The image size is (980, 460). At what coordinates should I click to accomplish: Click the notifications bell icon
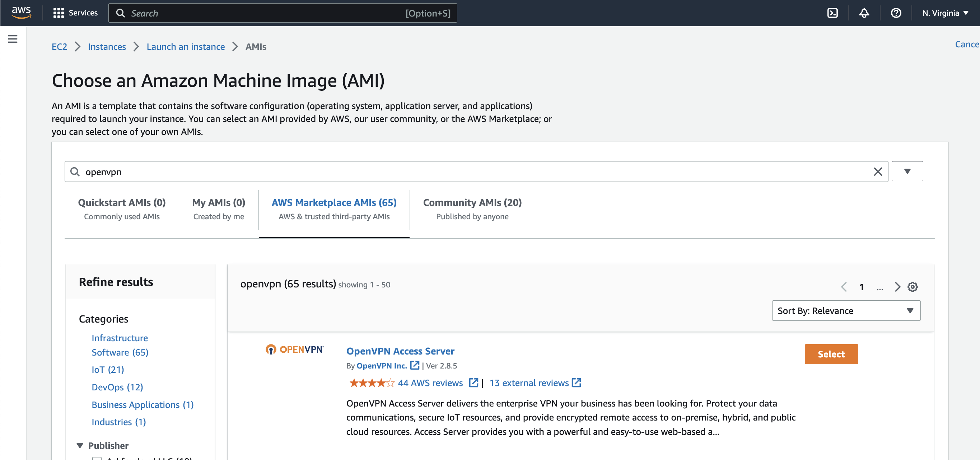point(864,13)
